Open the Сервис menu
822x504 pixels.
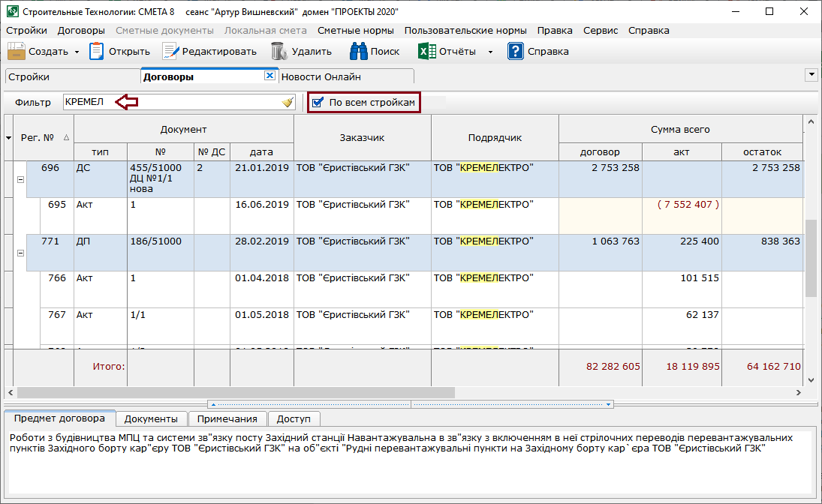[601, 31]
